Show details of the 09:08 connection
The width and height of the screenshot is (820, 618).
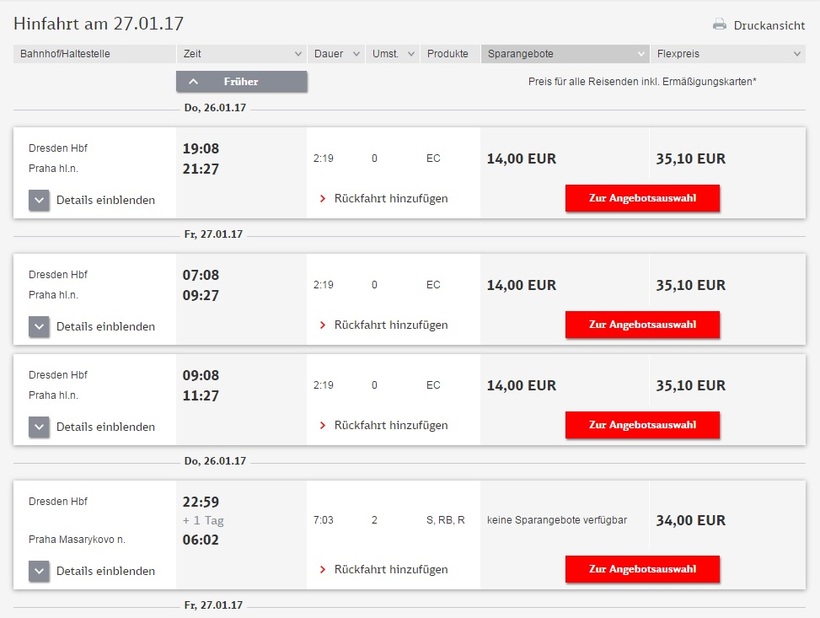(39, 427)
